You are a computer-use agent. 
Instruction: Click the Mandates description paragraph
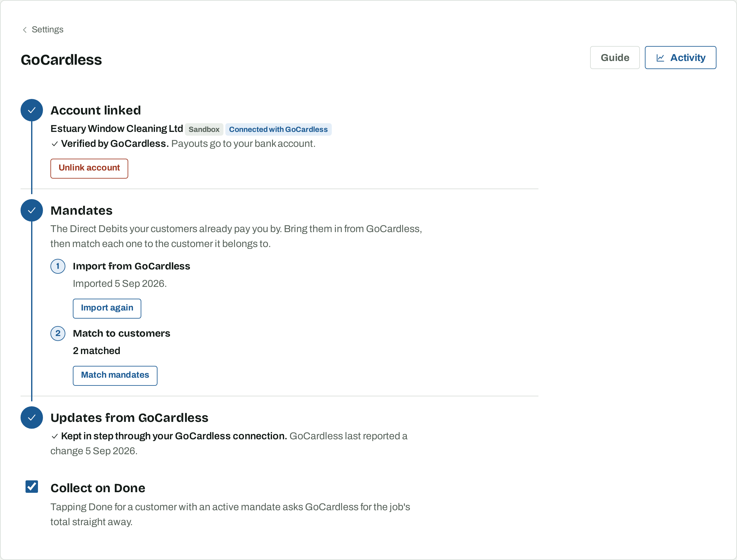click(236, 236)
